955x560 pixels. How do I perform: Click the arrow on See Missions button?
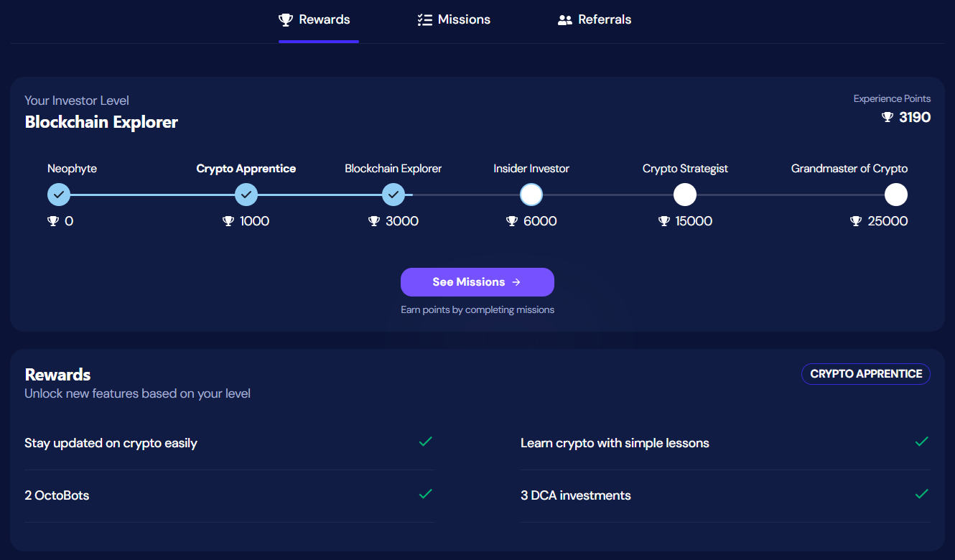(x=516, y=282)
